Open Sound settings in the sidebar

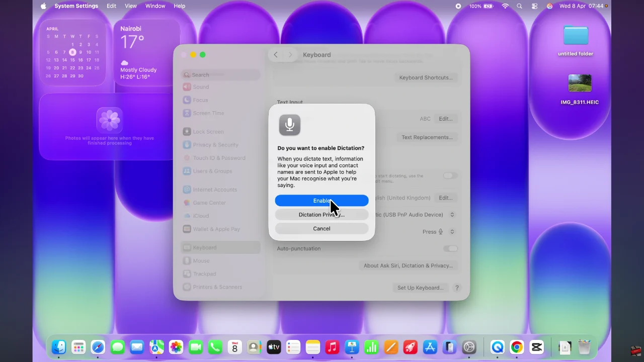click(201, 86)
